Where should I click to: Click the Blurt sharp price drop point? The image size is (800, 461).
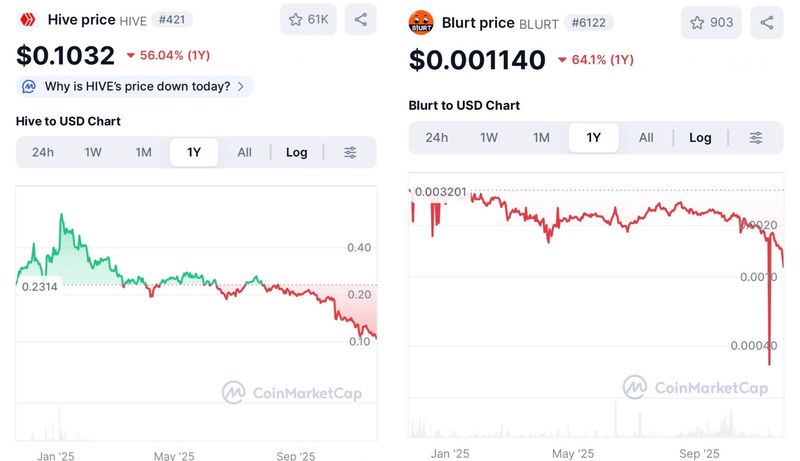coord(770,364)
